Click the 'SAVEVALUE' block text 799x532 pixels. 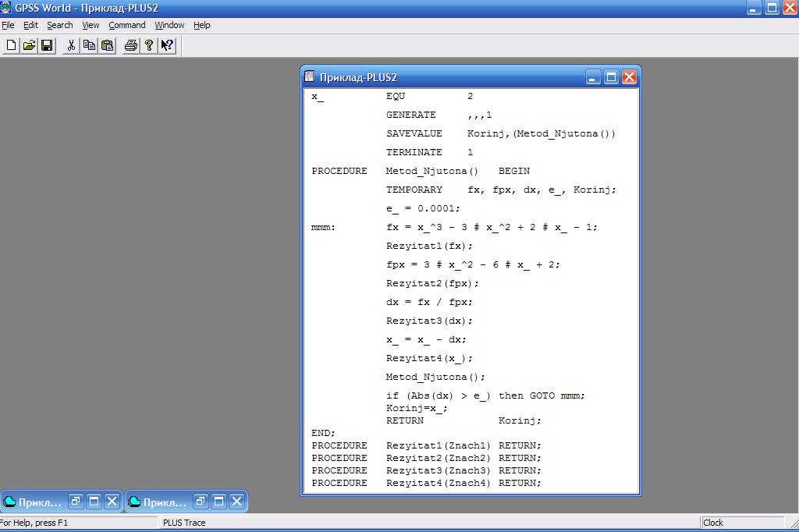pyautogui.click(x=414, y=133)
